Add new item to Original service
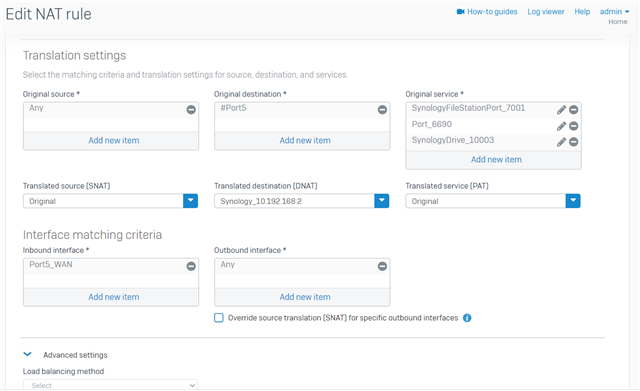 [496, 160]
